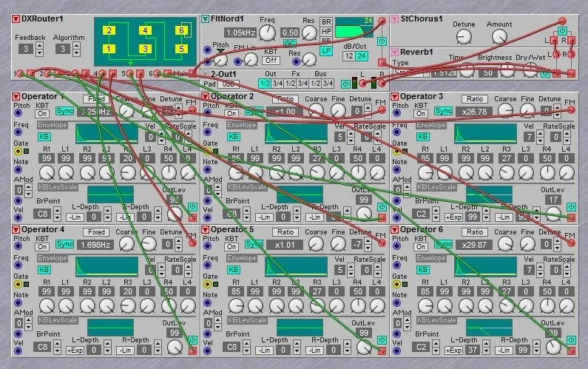
Task: Open Operator 6 module menu triangle
Action: pos(394,229)
